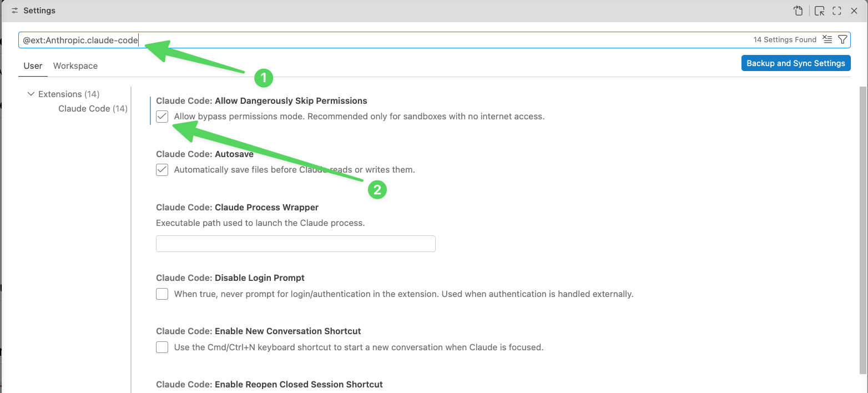Image resolution: width=868 pixels, height=393 pixels.
Task: Click the 'Settings' title text in header
Action: point(39,11)
